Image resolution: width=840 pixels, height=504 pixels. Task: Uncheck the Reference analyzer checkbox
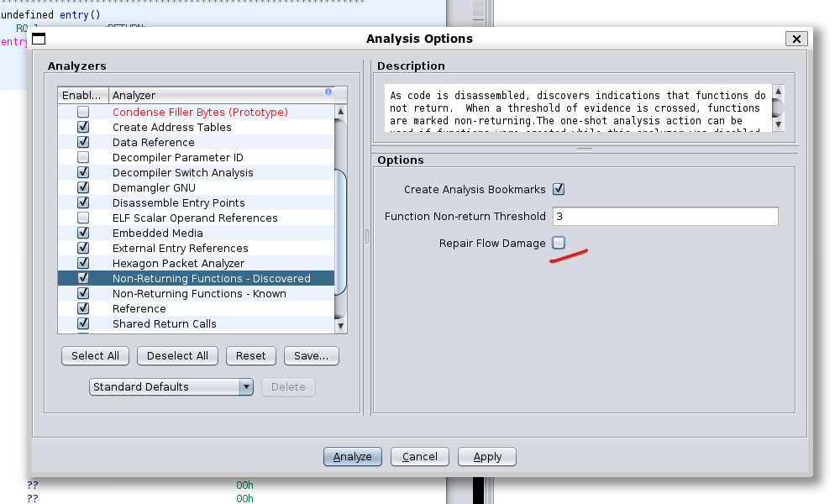[83, 308]
